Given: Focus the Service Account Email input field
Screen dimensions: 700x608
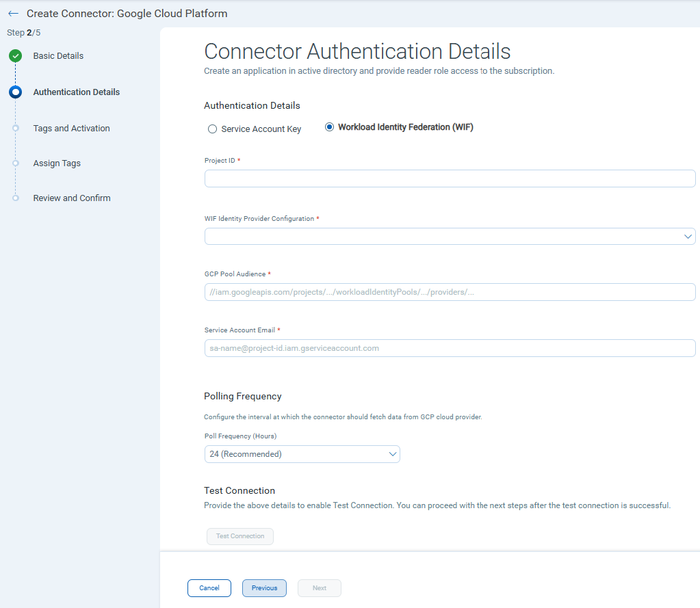Looking at the screenshot, I should point(450,348).
